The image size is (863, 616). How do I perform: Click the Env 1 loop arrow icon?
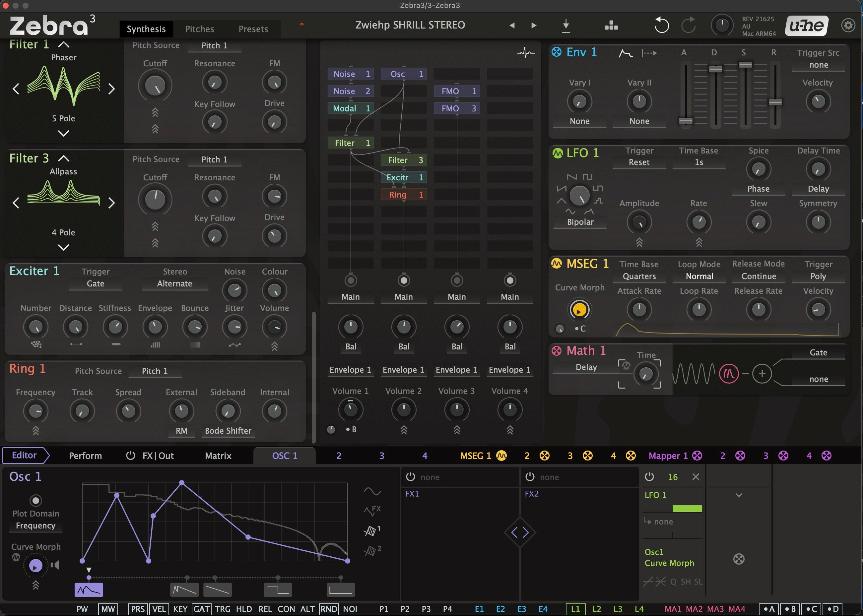[649, 53]
